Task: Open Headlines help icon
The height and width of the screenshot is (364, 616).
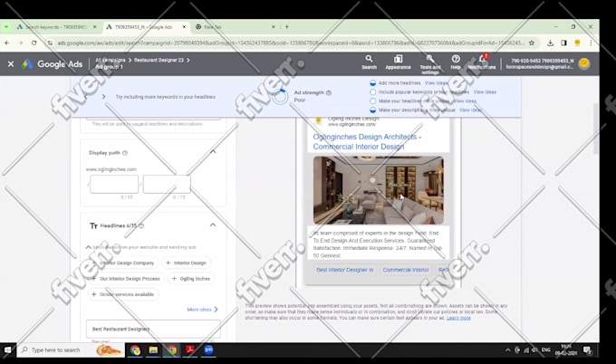Action: click(x=141, y=225)
